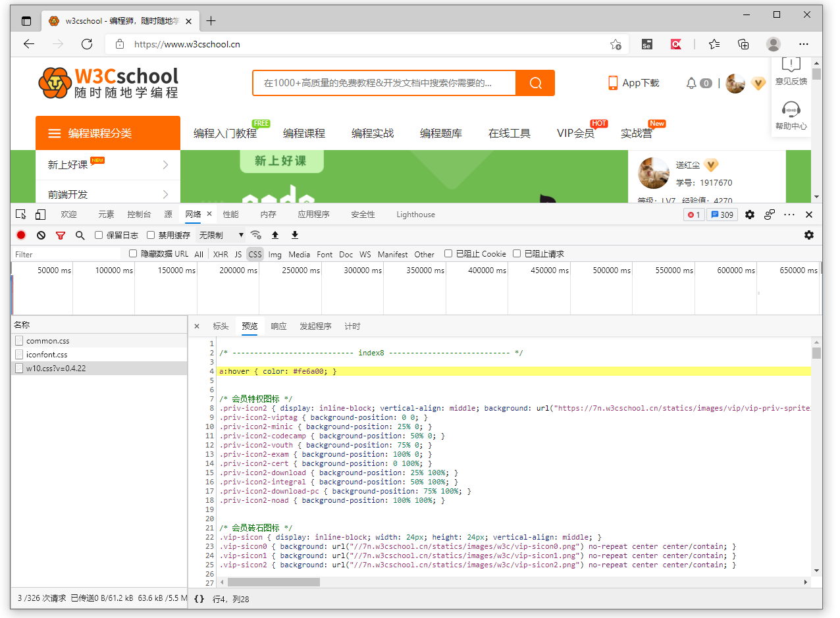Select the inspect element picker icon
This screenshot has height=618, width=840.
21,215
